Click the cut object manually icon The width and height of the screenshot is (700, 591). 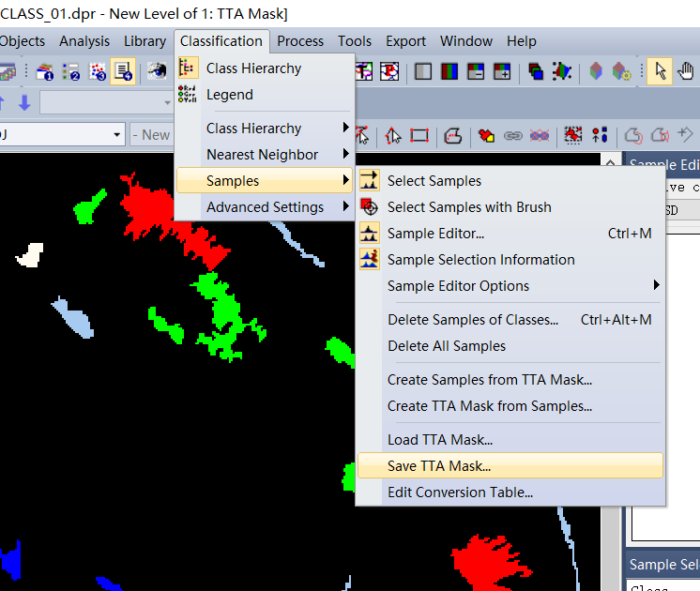[x=453, y=135]
